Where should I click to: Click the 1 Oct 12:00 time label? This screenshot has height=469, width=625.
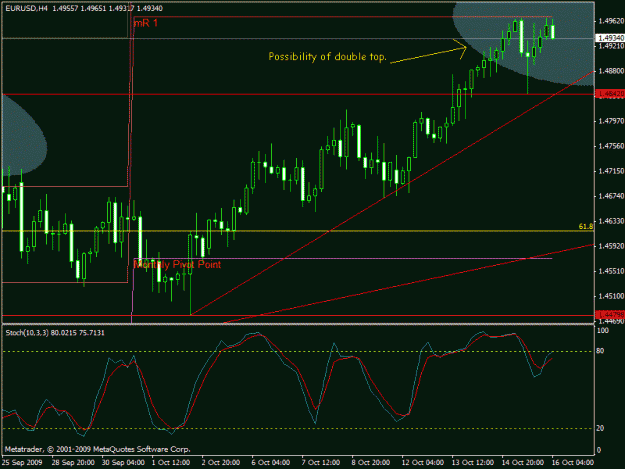coord(171,463)
